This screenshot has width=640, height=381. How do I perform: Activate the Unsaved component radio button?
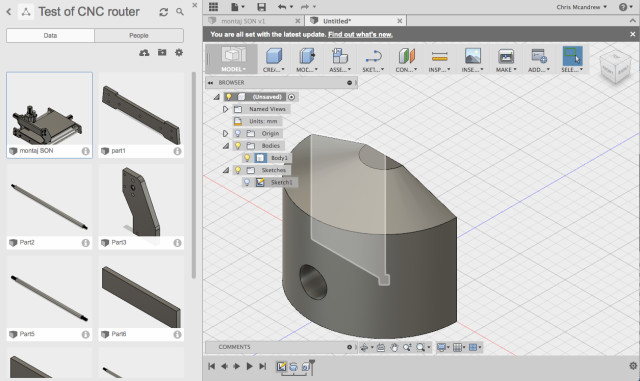(x=291, y=97)
